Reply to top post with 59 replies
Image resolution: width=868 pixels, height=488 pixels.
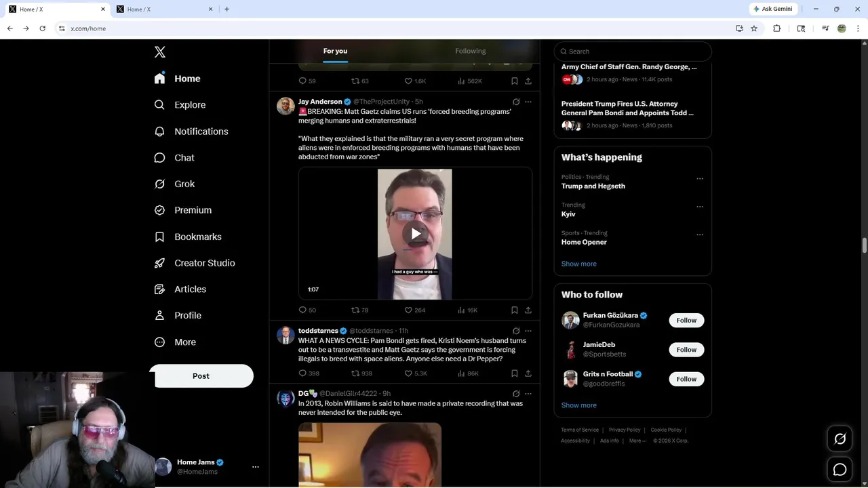click(x=307, y=81)
